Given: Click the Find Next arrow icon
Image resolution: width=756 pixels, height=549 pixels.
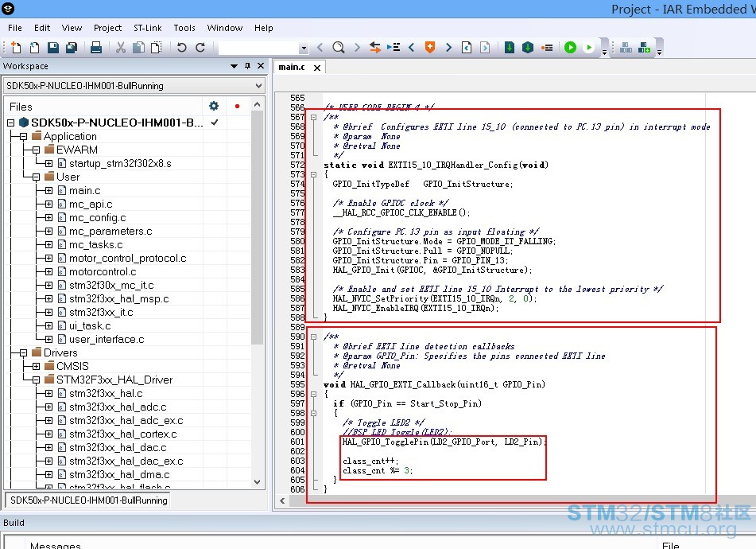Looking at the screenshot, I should (x=357, y=47).
